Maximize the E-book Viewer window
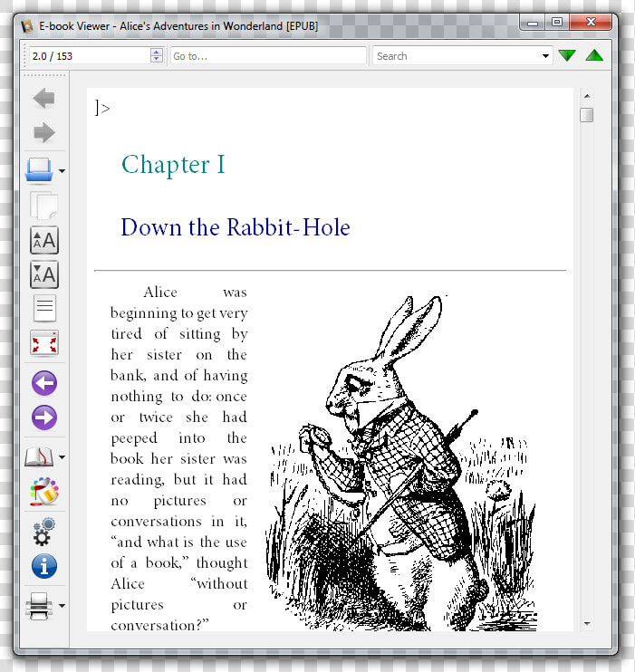Image resolution: width=635 pixels, height=672 pixels. coord(557,23)
